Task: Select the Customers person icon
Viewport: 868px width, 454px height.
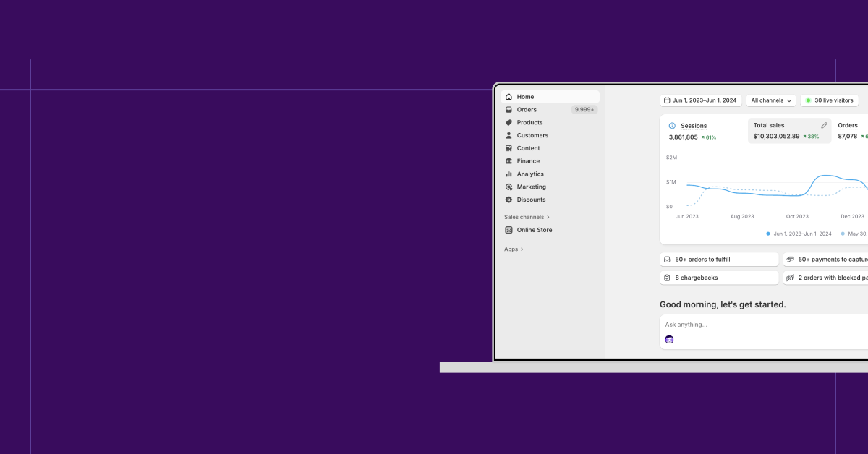Action: pos(509,135)
